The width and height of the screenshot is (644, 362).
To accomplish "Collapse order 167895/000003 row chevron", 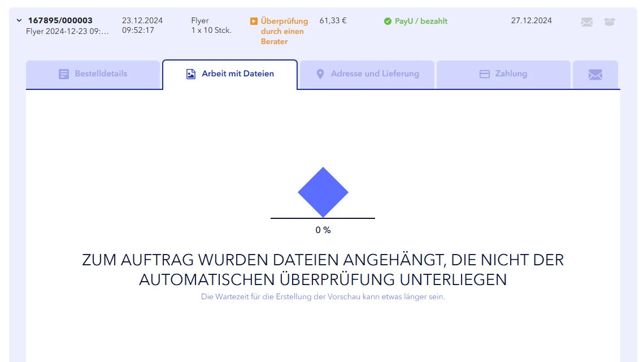I will coord(19,20).
